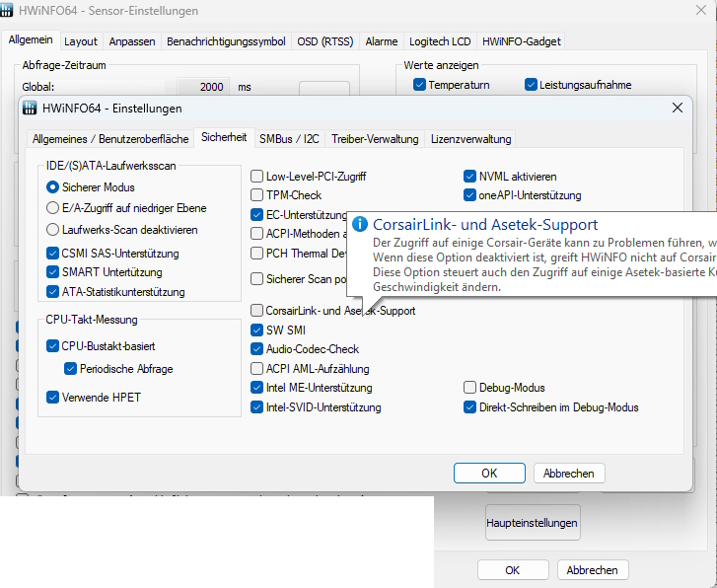Open Layout tab in Sensor-Einstellungen
Image resolution: width=717 pixels, height=588 pixels.
pos(81,41)
